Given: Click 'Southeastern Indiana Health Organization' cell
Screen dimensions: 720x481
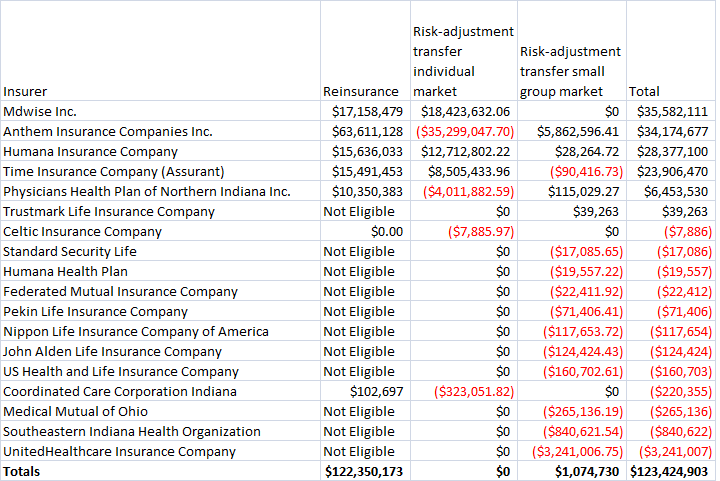Looking at the screenshot, I should tap(160, 431).
